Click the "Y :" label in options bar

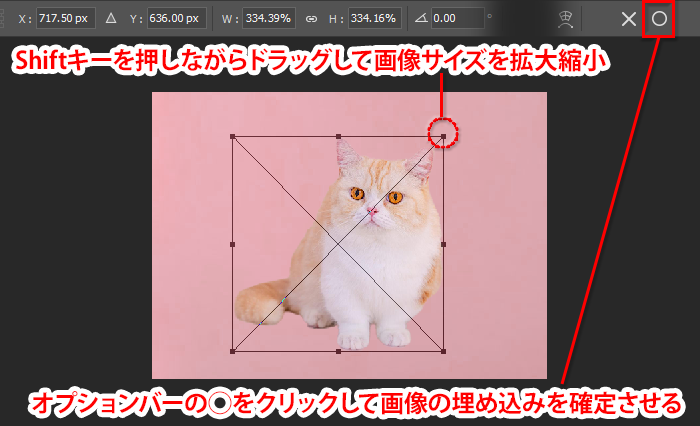pos(136,19)
